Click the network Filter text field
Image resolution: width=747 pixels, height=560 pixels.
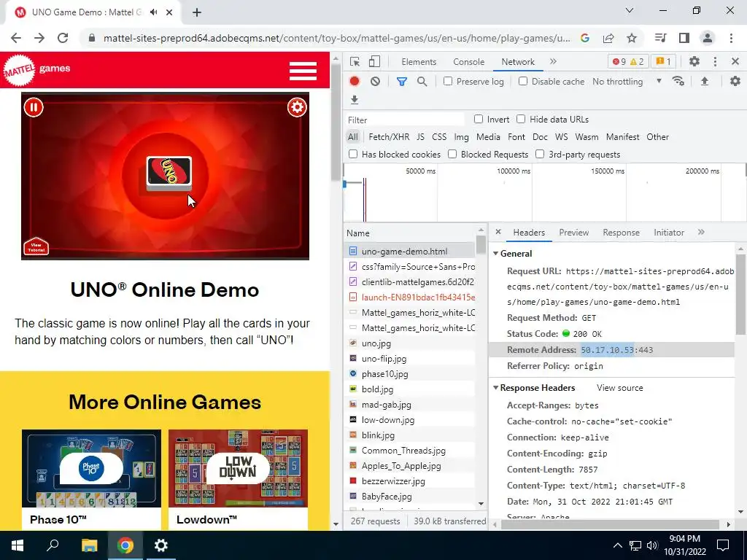[x=405, y=120]
